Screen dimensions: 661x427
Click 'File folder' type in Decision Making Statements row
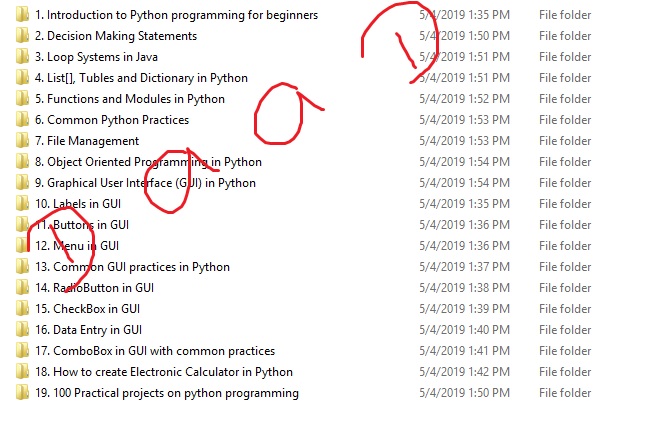click(x=565, y=36)
